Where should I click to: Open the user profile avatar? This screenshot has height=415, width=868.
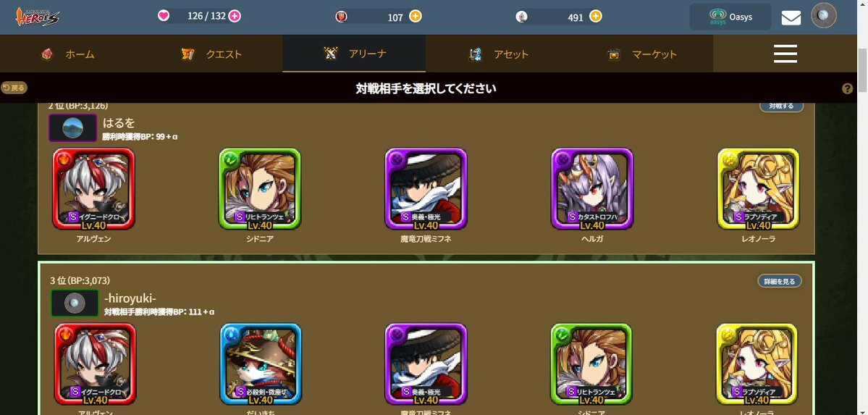coord(824,16)
